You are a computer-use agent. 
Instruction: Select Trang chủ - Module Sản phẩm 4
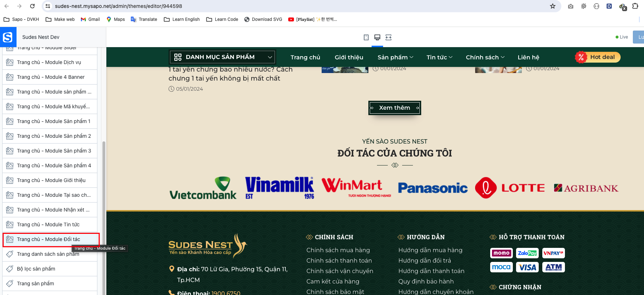(50, 165)
